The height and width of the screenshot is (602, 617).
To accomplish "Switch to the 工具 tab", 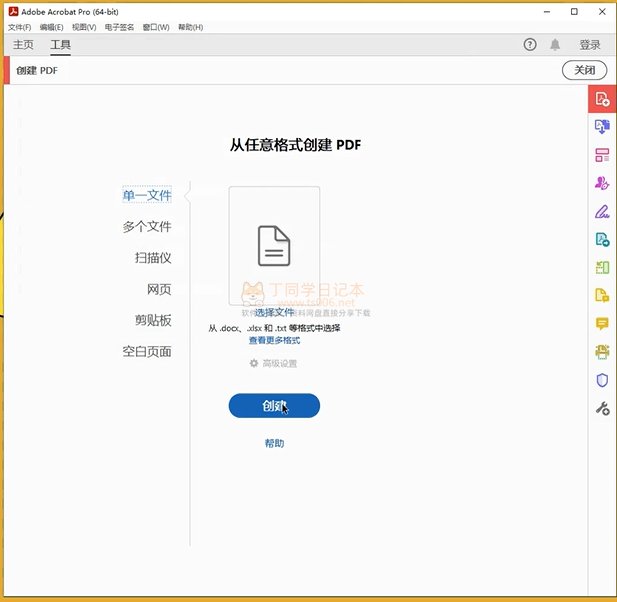I will pyautogui.click(x=60, y=45).
